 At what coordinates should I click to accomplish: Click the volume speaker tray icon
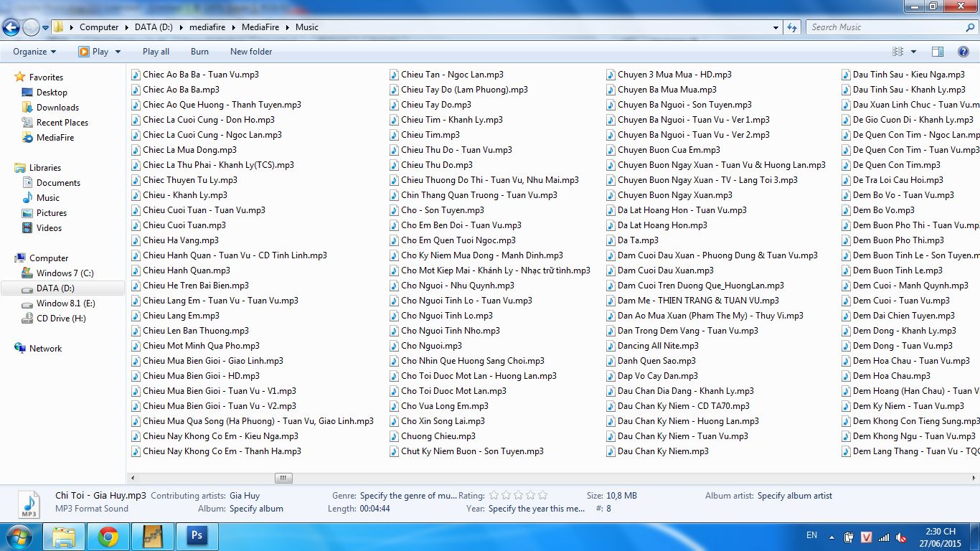pos(901,537)
